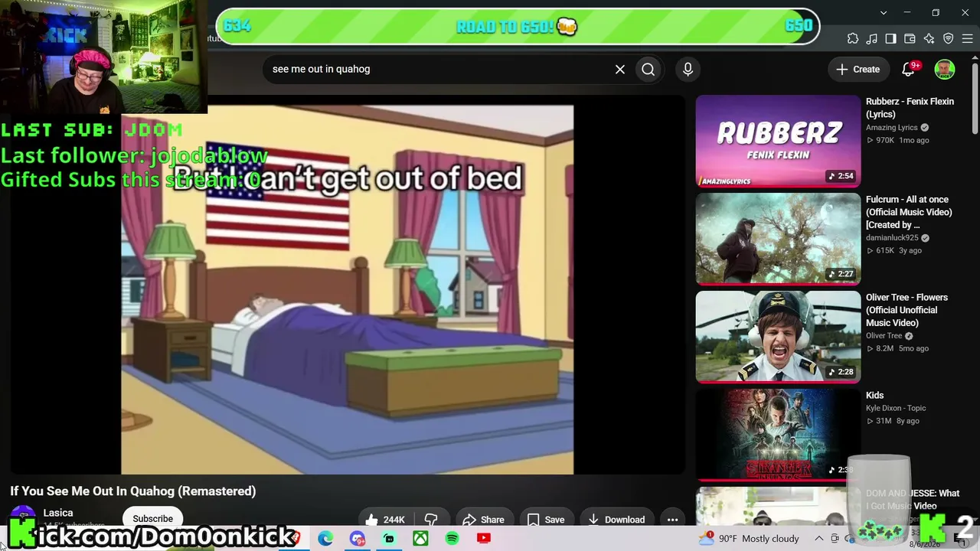Open Rubberz Fenix Flexin thumbnail
Screen dimensions: 980x551
coord(778,141)
